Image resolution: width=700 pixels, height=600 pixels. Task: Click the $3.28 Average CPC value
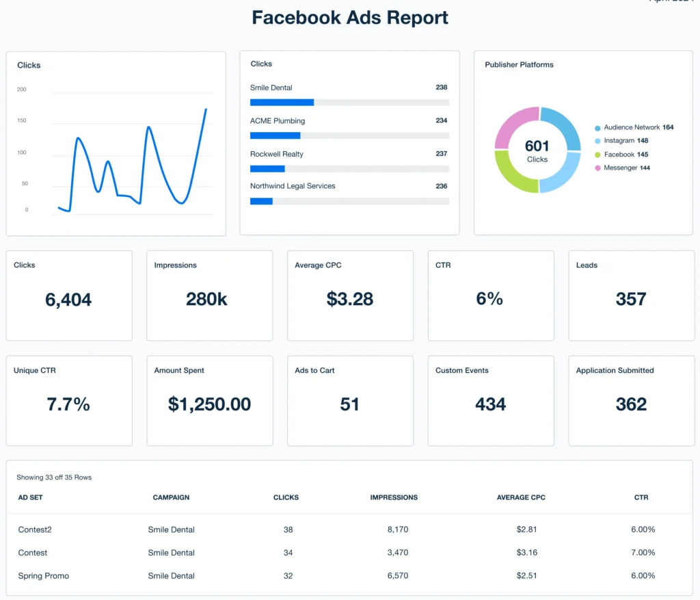(x=349, y=299)
